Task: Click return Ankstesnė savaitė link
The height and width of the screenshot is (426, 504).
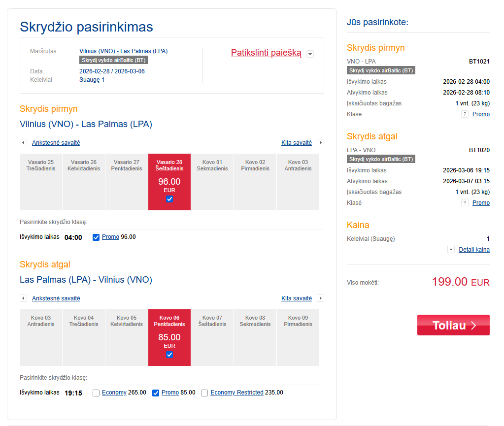Action: pyautogui.click(x=56, y=298)
